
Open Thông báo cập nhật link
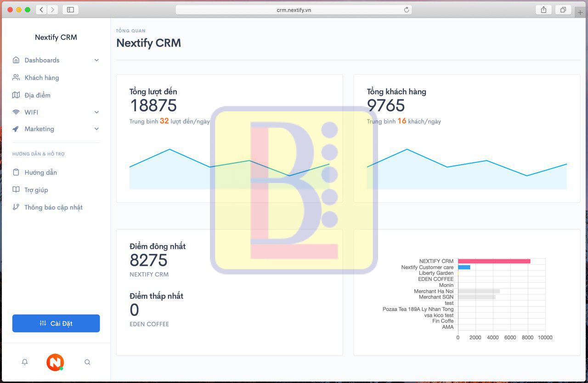pyautogui.click(x=53, y=207)
